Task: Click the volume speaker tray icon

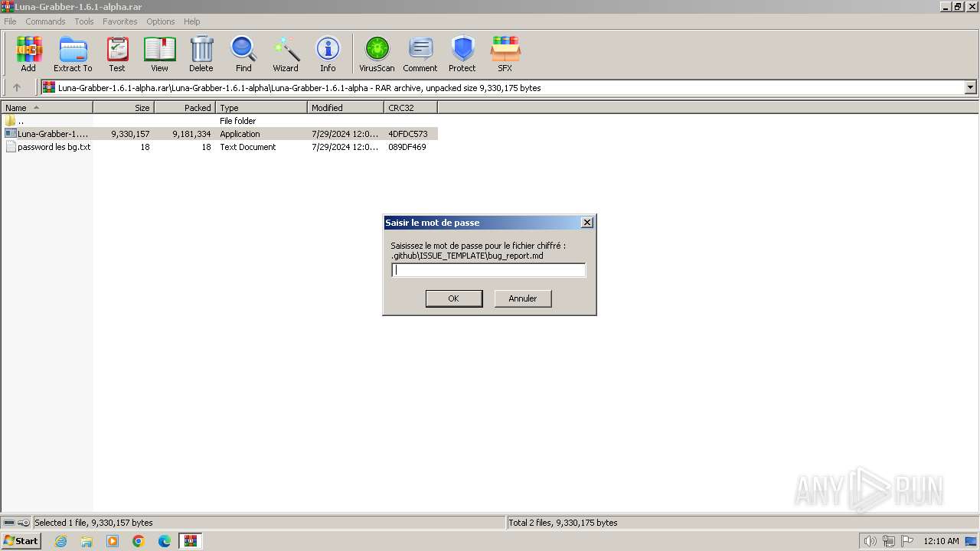Action: click(x=870, y=541)
